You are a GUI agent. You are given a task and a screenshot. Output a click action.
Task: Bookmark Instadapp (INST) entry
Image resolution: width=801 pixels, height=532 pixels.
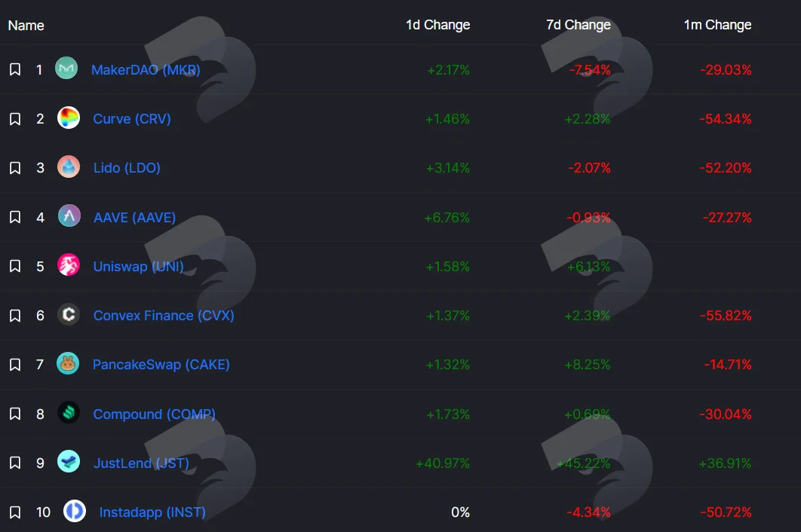15,512
